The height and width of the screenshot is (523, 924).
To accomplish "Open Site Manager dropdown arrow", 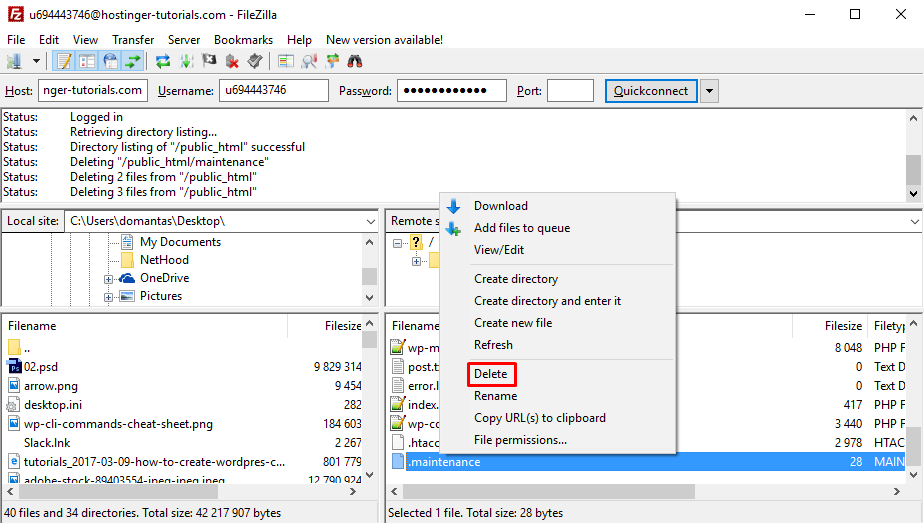I will (36, 61).
